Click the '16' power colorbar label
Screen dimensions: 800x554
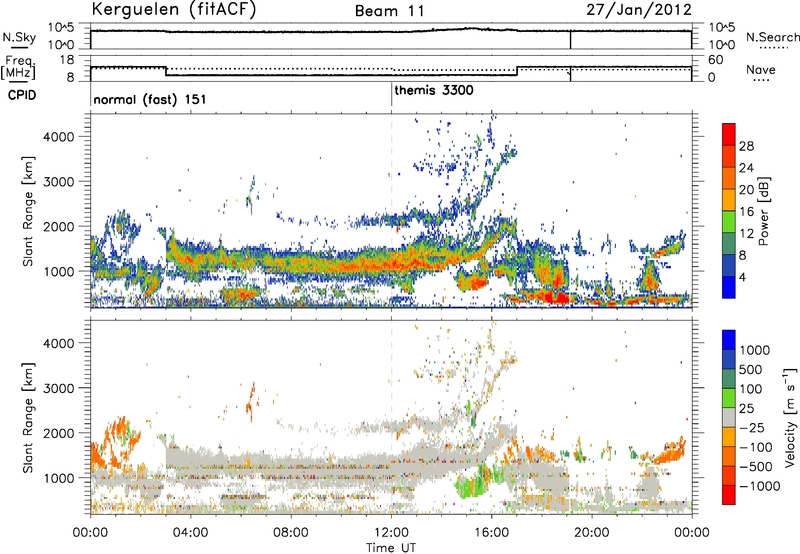pos(746,212)
